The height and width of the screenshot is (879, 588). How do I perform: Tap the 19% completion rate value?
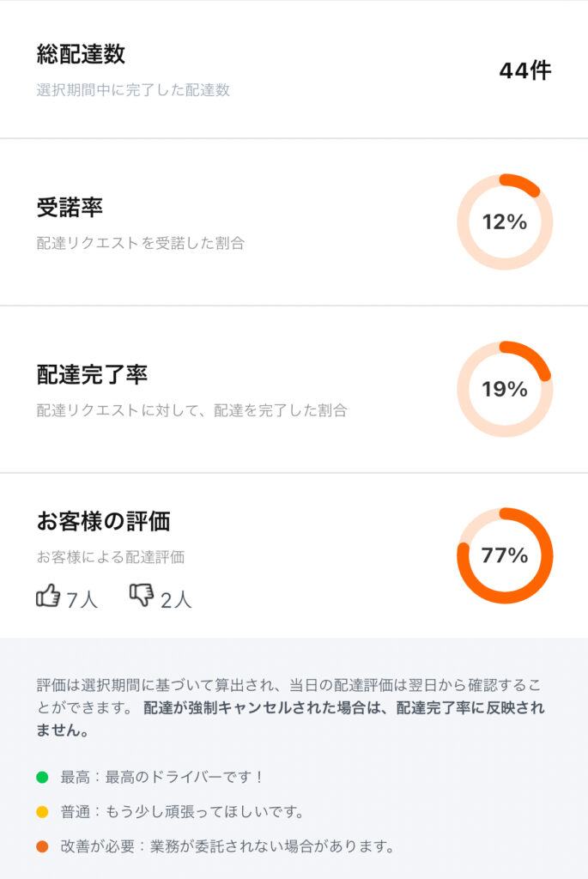tap(505, 388)
